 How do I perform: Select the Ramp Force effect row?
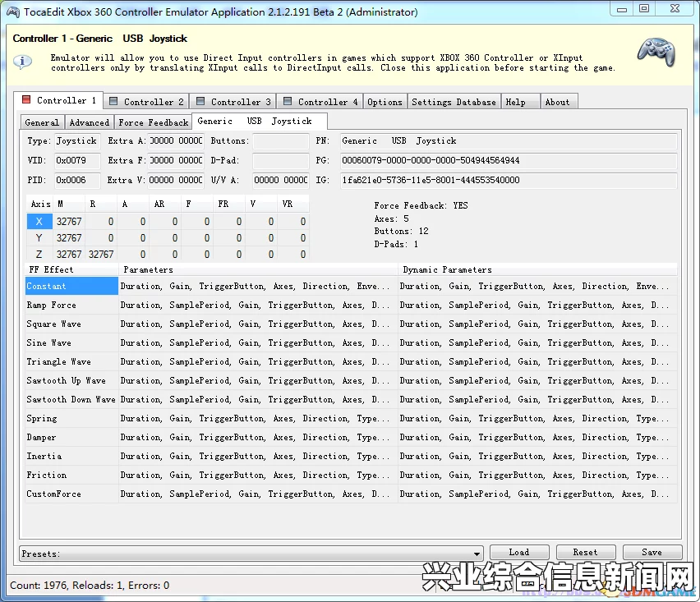pos(352,306)
